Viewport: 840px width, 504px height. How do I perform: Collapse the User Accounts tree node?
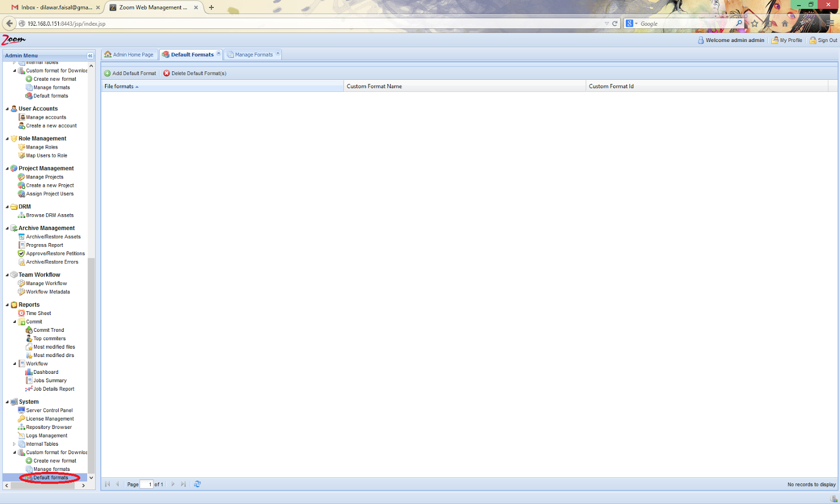(x=7, y=109)
